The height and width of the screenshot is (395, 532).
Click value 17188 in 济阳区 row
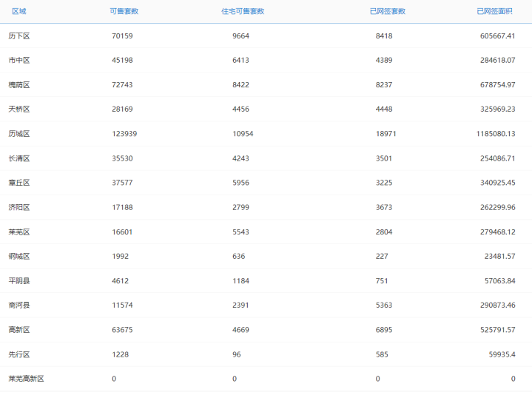click(x=123, y=208)
